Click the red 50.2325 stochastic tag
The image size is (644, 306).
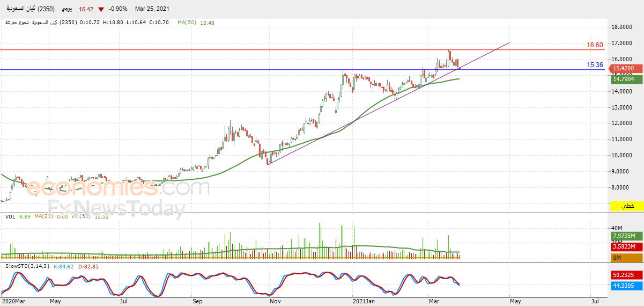point(627,275)
